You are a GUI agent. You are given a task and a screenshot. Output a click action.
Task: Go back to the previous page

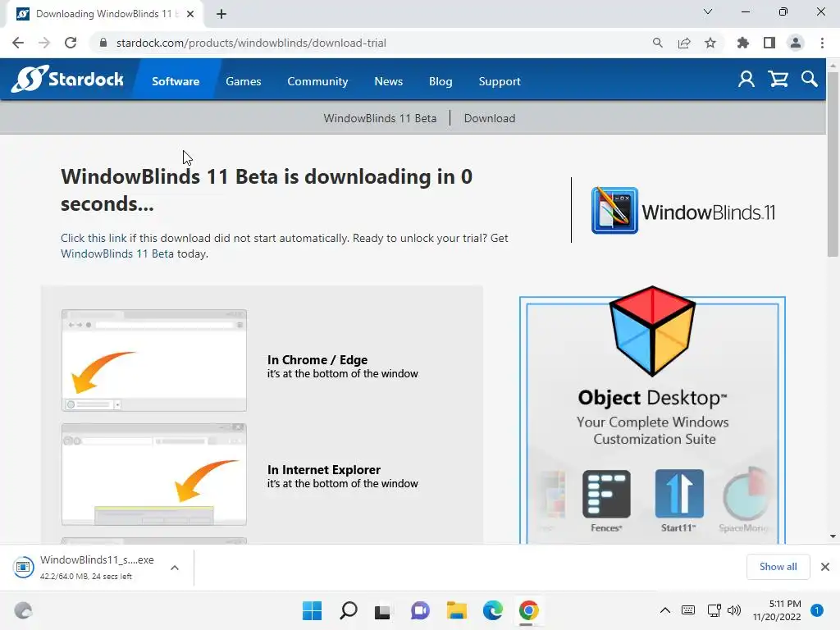point(18,43)
